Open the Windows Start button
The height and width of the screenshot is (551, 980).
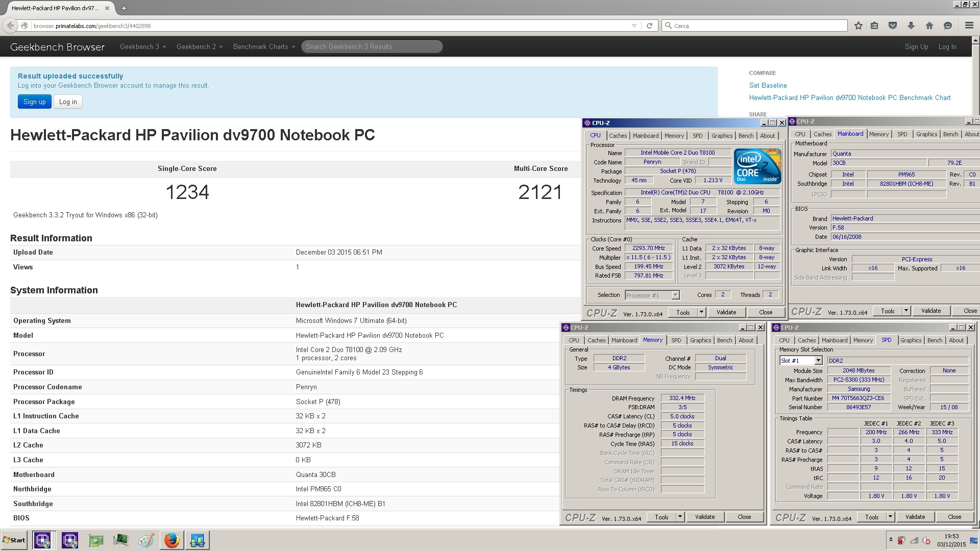tap(14, 540)
